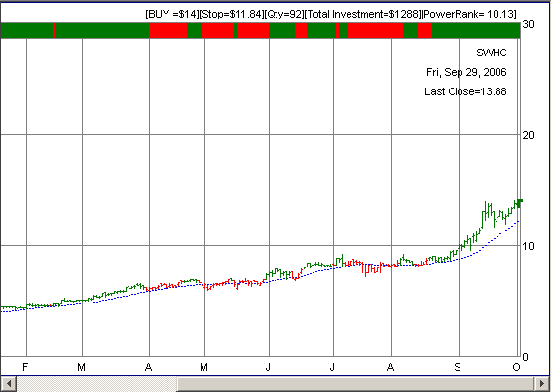This screenshot has width=552, height=392.
Task: Click the BUY =$14 header value
Action: [x=171, y=14]
